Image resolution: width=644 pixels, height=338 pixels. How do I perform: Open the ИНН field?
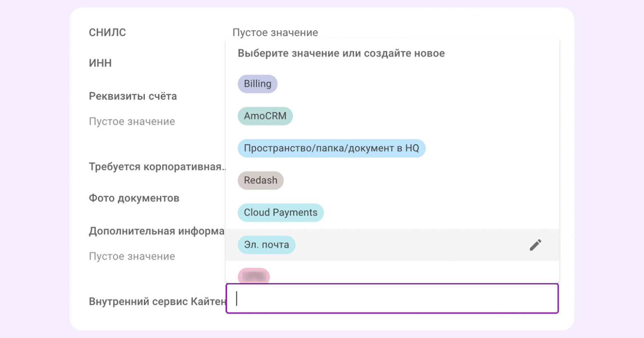pyautogui.click(x=99, y=63)
